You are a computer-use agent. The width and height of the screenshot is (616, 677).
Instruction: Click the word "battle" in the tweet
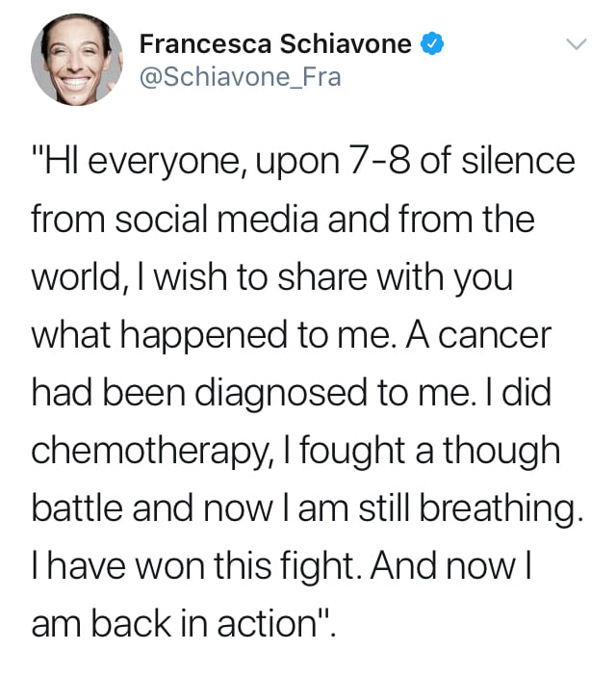click(x=77, y=508)
